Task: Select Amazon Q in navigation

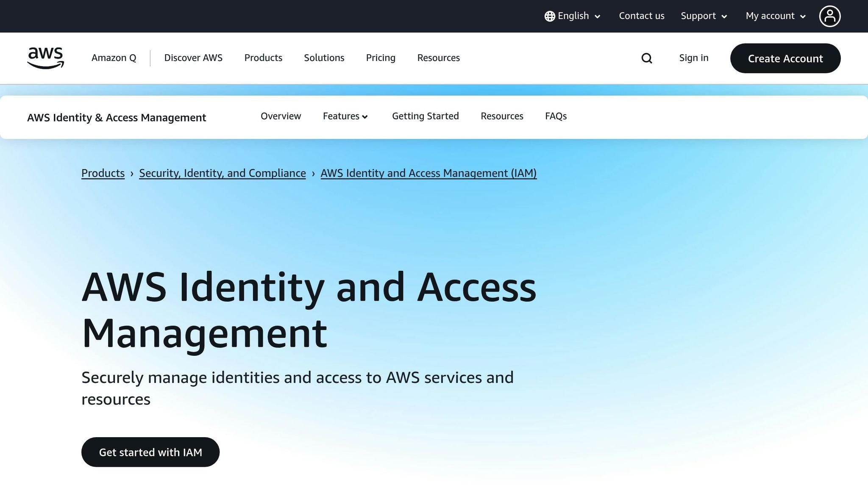Action: (x=114, y=58)
